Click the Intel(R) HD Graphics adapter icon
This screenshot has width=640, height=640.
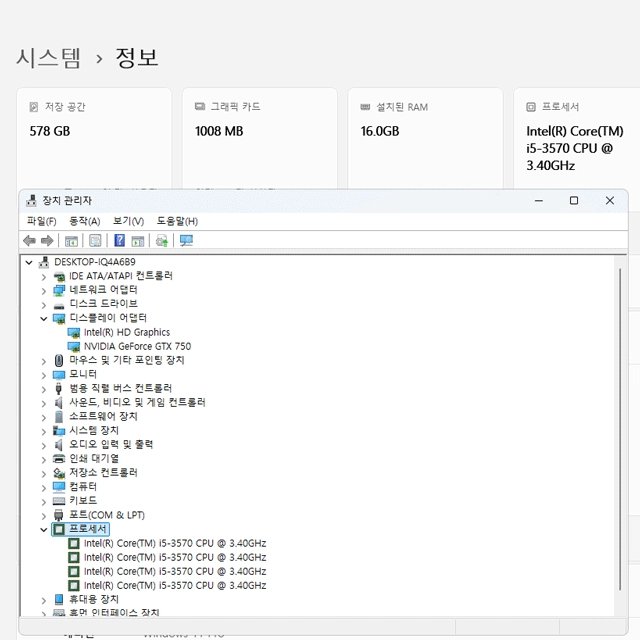73,333
